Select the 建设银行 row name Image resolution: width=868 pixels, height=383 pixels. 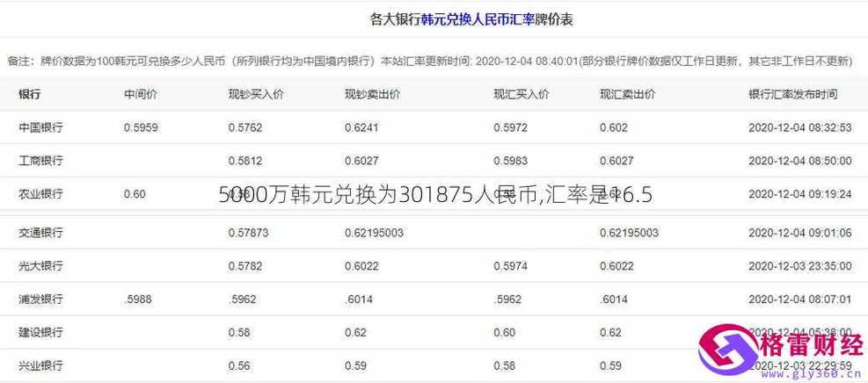pyautogui.click(x=41, y=333)
